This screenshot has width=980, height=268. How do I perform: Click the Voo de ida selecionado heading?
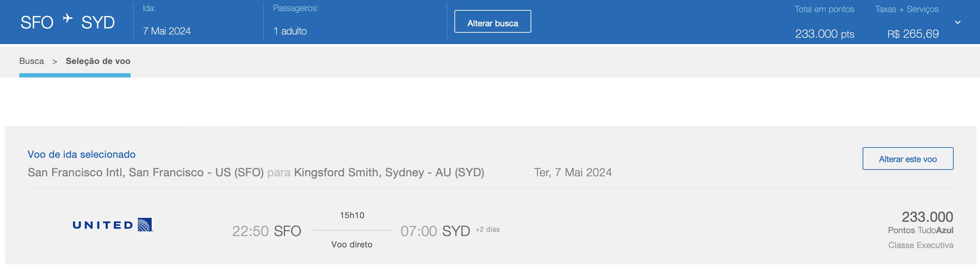click(81, 154)
